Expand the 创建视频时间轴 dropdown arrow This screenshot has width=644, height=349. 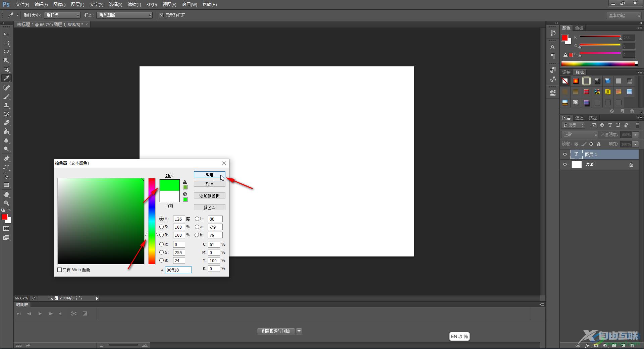[x=299, y=331]
